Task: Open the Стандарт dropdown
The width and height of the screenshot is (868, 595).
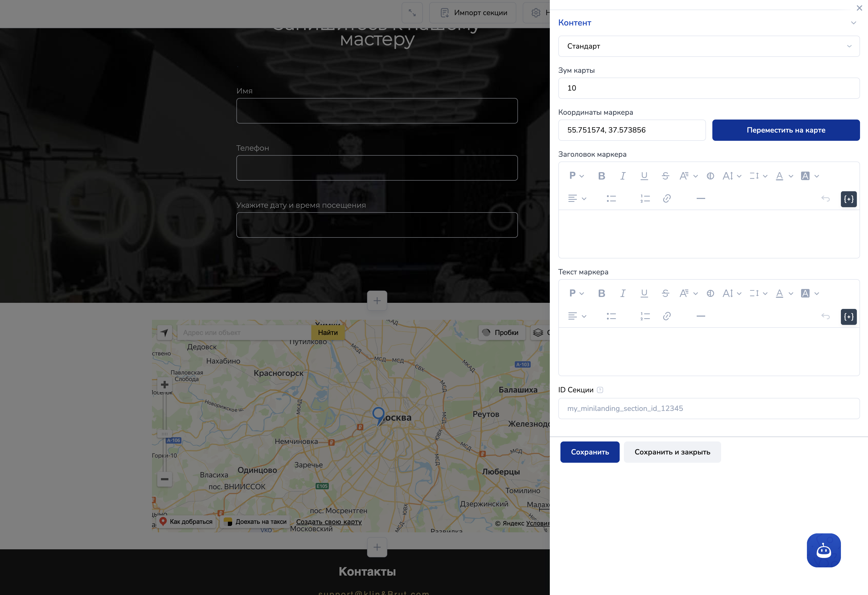Action: pos(709,46)
